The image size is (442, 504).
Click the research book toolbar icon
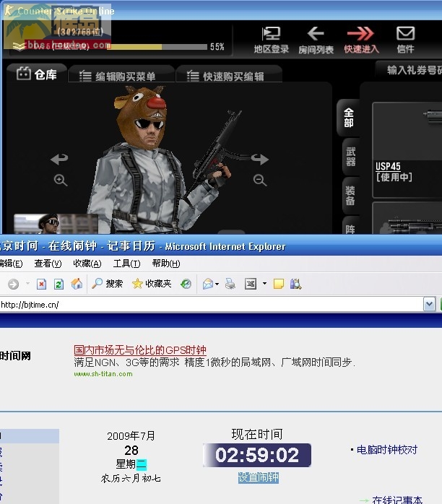click(295, 284)
